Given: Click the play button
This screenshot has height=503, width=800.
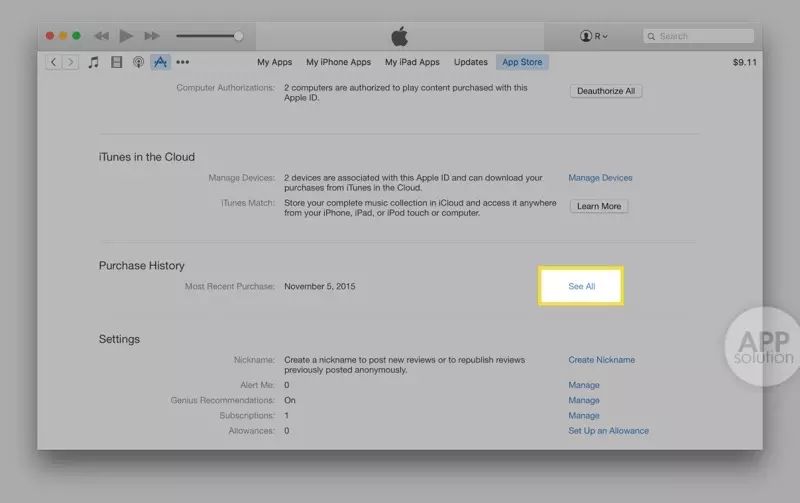Looking at the screenshot, I should [126, 36].
